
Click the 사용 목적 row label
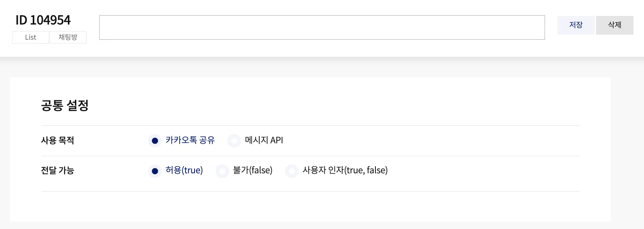[58, 141]
